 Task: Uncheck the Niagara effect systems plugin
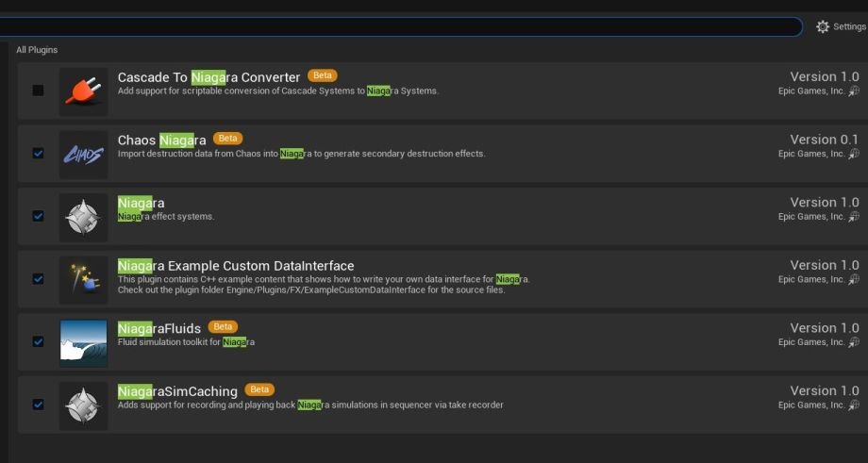pyautogui.click(x=38, y=216)
